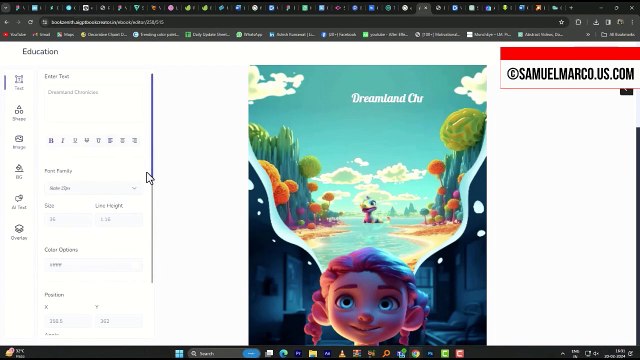
Task: Align text to the right
Action: coord(134,140)
